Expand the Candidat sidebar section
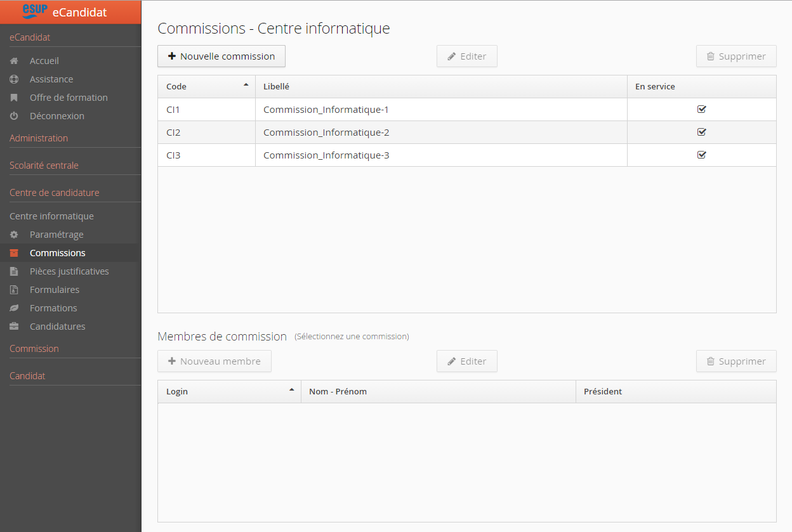792x532 pixels. point(27,376)
